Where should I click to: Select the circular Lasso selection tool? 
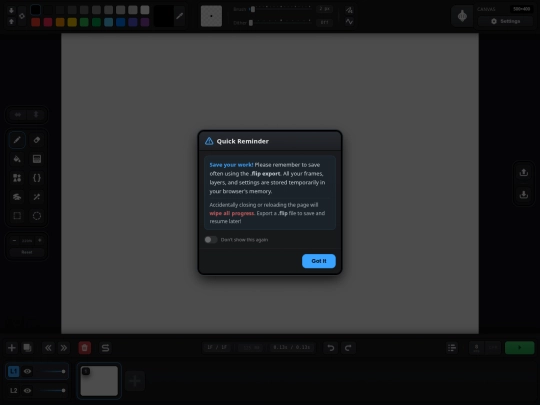tap(37, 216)
